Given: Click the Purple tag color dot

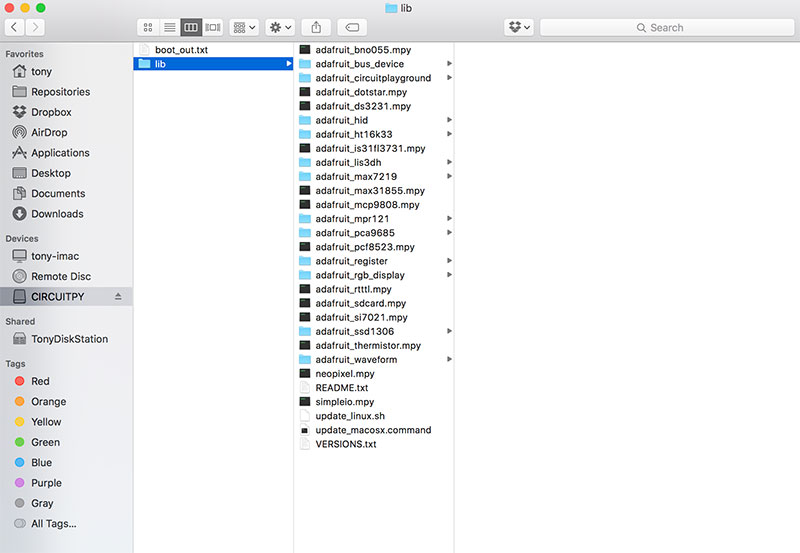Looking at the screenshot, I should pyautogui.click(x=20, y=483).
